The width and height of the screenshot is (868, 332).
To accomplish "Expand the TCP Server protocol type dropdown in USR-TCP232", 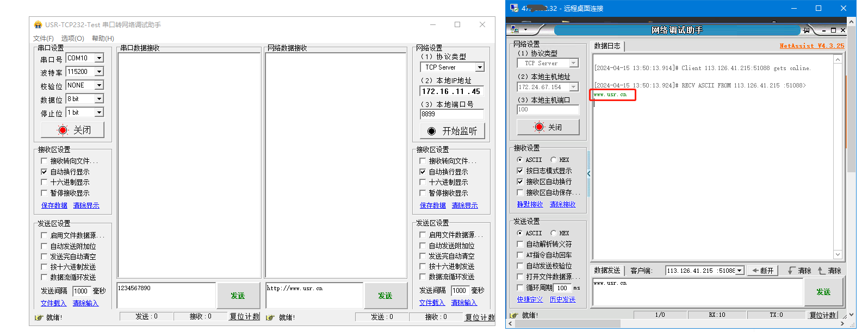I will (479, 67).
